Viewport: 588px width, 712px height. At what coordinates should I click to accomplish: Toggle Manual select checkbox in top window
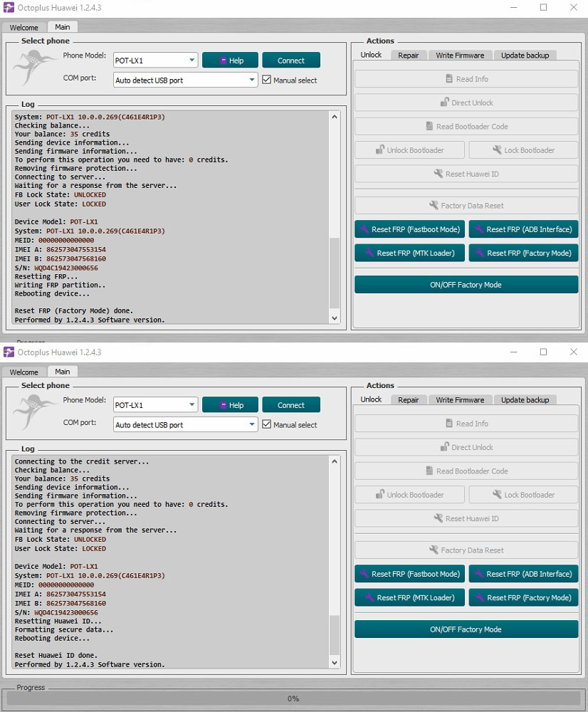click(x=266, y=80)
